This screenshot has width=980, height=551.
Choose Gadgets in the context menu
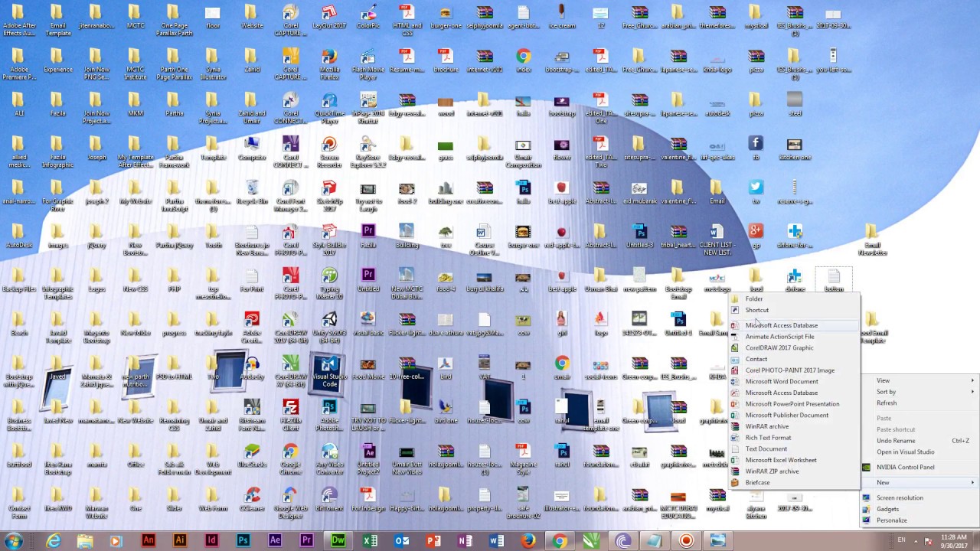[920, 509]
